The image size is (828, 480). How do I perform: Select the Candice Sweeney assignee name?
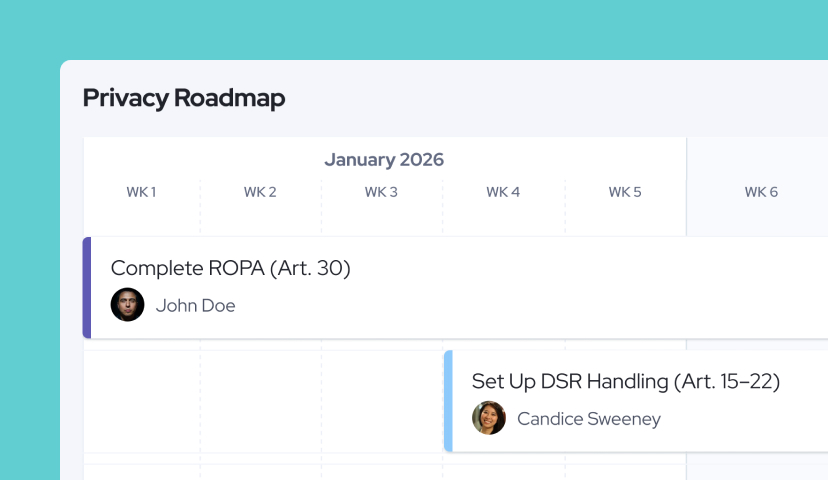(x=589, y=419)
